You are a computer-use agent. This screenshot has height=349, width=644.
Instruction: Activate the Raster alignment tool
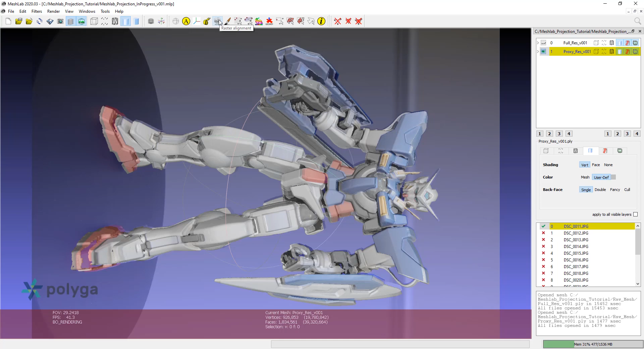(x=217, y=21)
